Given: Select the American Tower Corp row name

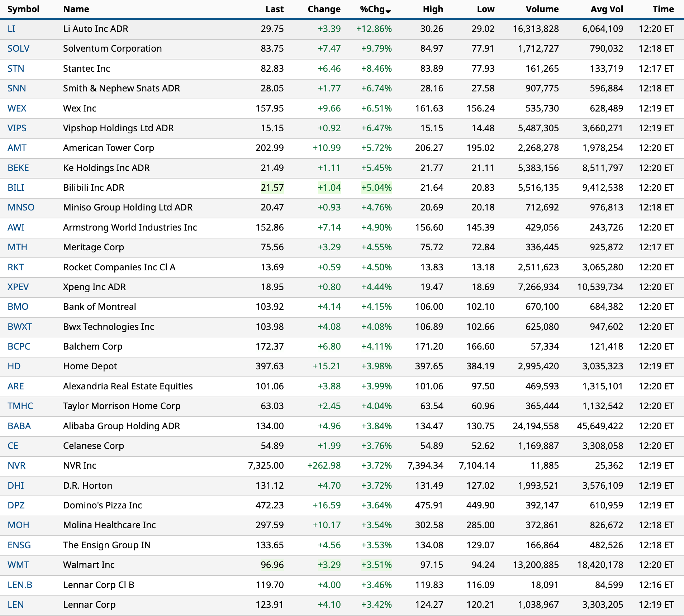Looking at the screenshot, I should (108, 148).
